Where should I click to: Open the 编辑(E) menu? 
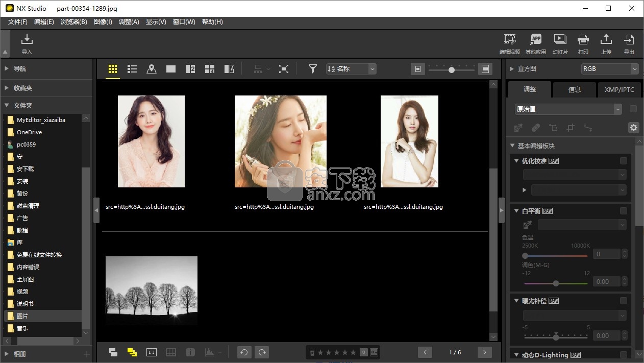[x=44, y=22]
